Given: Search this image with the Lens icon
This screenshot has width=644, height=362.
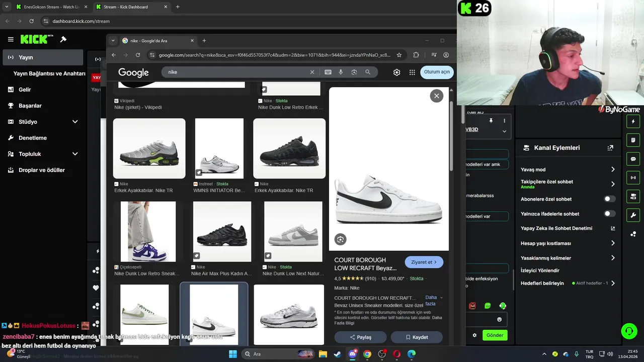Looking at the screenshot, I should tap(341, 239).
